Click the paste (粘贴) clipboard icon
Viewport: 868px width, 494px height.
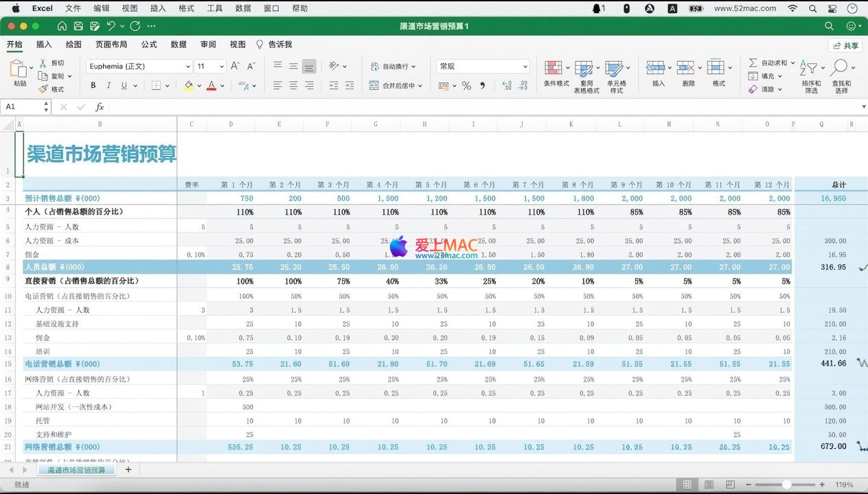click(x=17, y=69)
